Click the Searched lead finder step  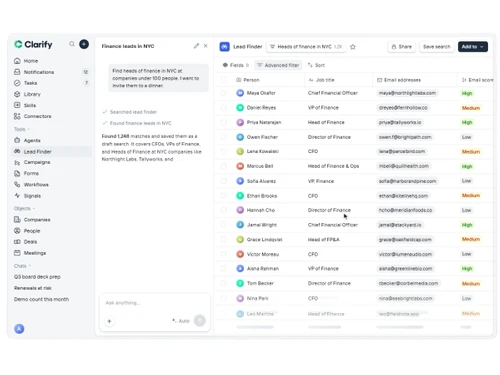pos(130,112)
